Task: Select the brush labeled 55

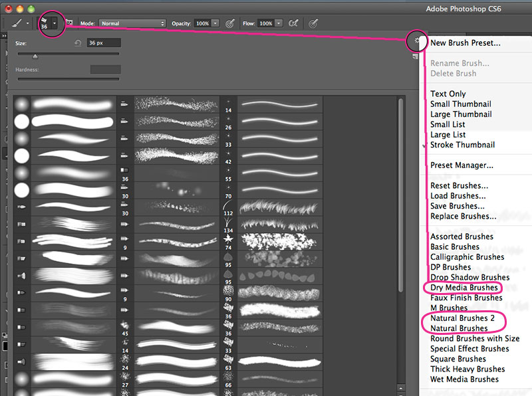Action: coord(271,173)
